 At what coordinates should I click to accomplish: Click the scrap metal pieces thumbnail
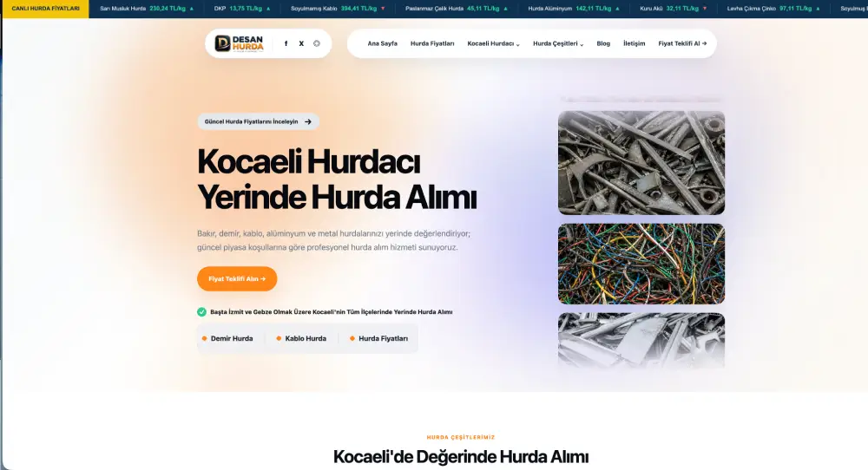(x=641, y=162)
